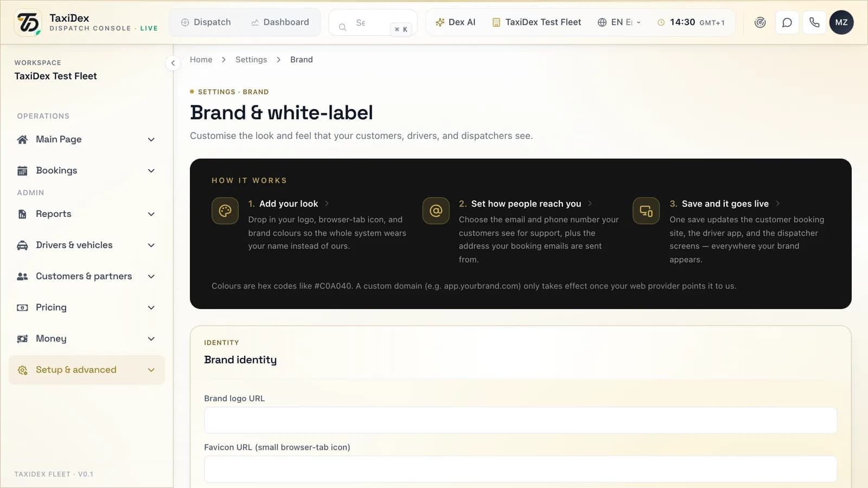
Task: Expand the Money chevron
Action: click(151, 339)
